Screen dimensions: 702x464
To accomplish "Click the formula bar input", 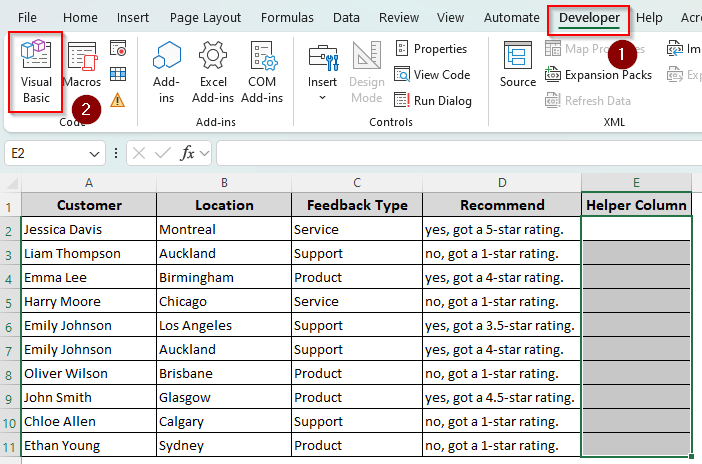I will (x=459, y=154).
